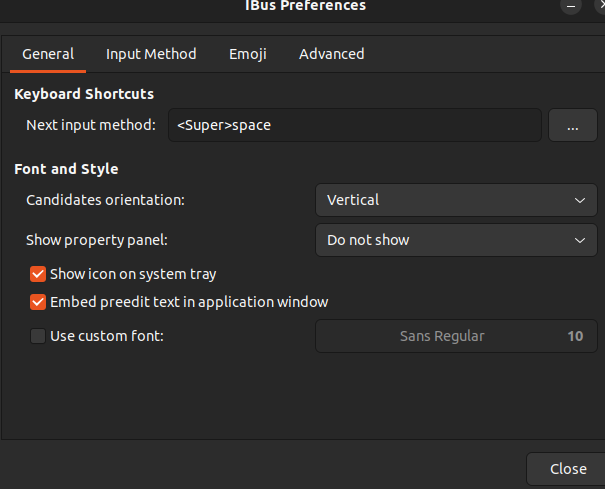Expand the Show property panel dropdown
Image resolution: width=605 pixels, height=489 pixels.
click(456, 240)
